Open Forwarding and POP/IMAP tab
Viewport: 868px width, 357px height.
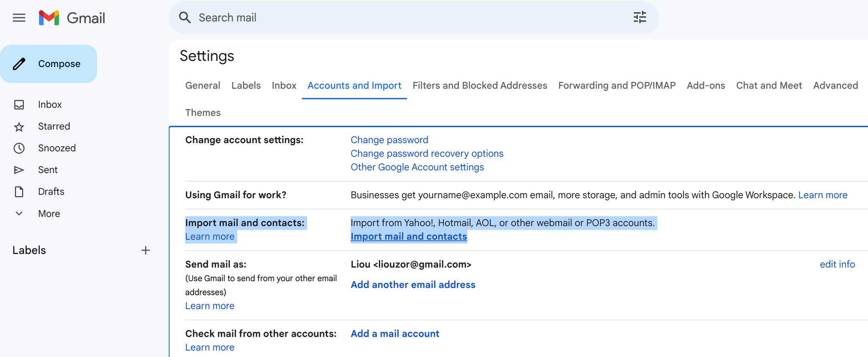[x=617, y=86]
